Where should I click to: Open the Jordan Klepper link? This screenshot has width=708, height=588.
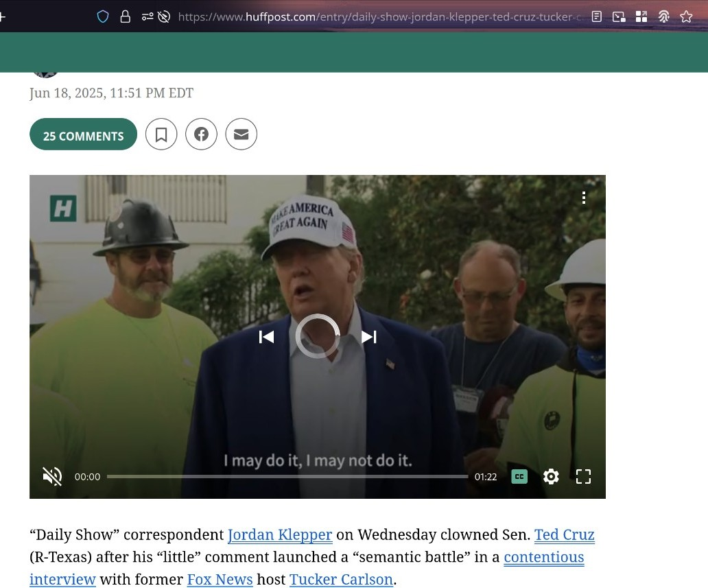click(280, 534)
